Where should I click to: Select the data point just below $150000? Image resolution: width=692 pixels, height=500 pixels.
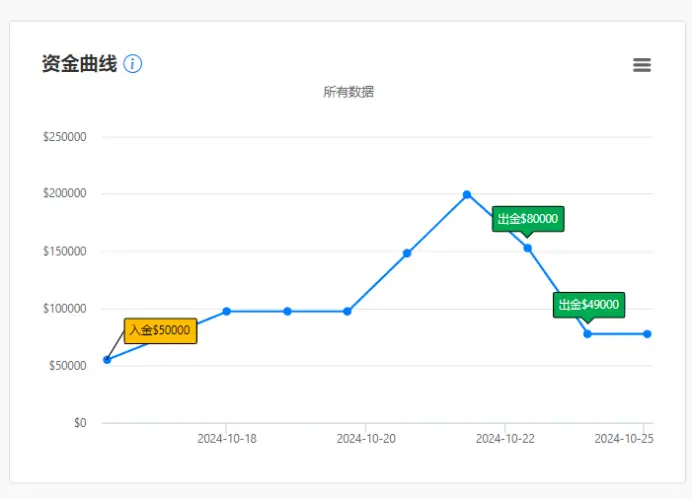point(407,253)
